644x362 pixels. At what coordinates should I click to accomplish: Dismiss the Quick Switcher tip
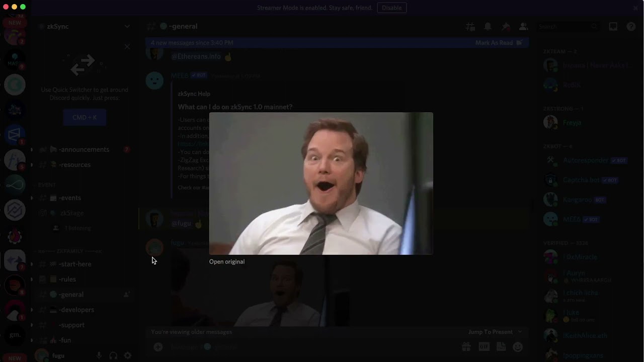coord(127,47)
